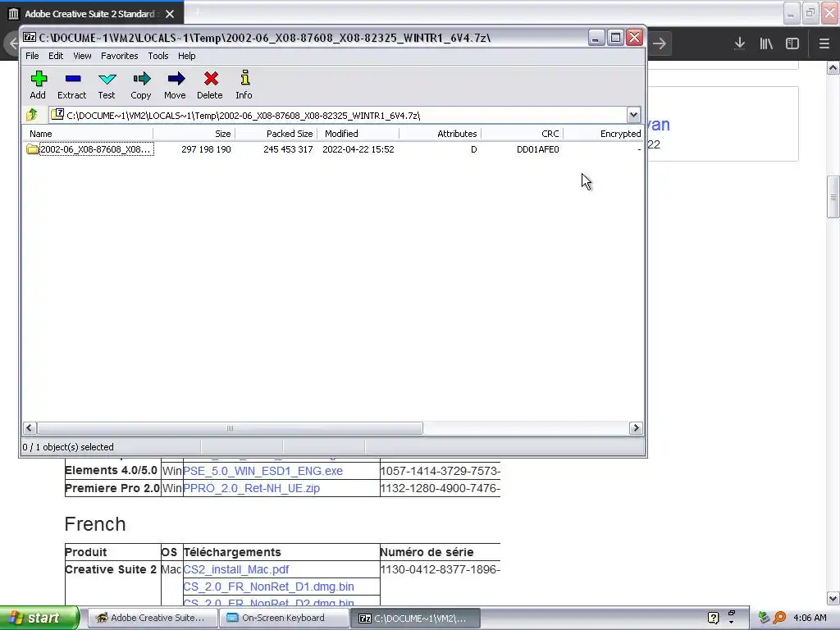Click the 7-Zip address path field

[x=337, y=115]
